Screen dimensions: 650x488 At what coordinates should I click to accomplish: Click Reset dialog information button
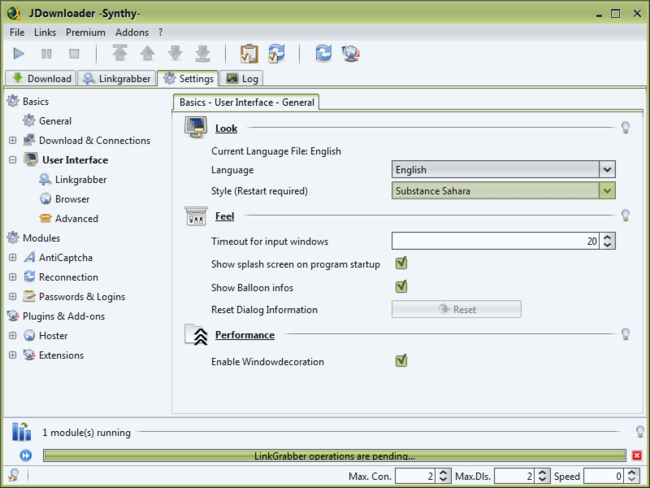[x=456, y=309]
